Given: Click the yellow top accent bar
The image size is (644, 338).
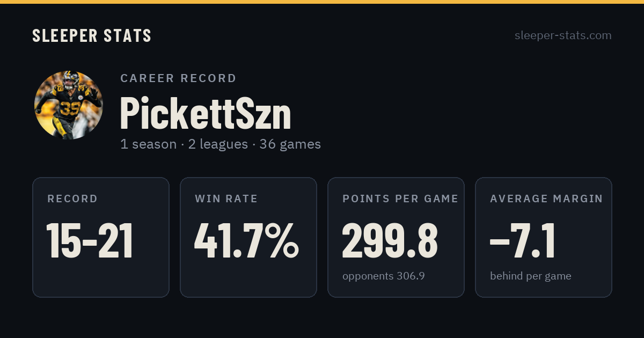Looking at the screenshot, I should click(322, 2).
